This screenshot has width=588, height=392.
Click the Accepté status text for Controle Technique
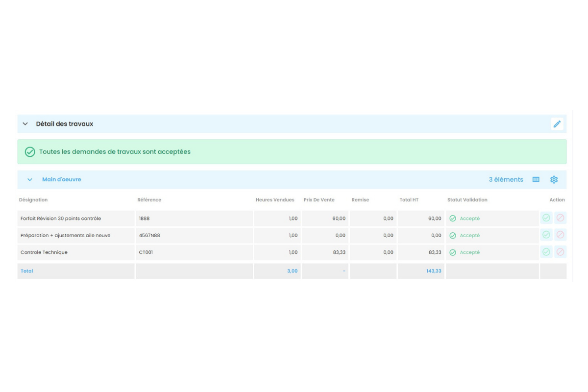point(470,252)
